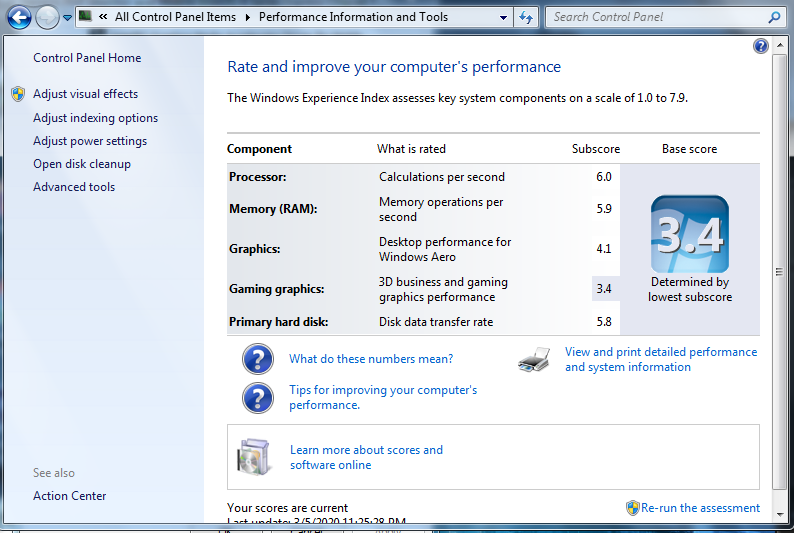
Task: Open the address bar history dropdown
Action: coord(503,17)
